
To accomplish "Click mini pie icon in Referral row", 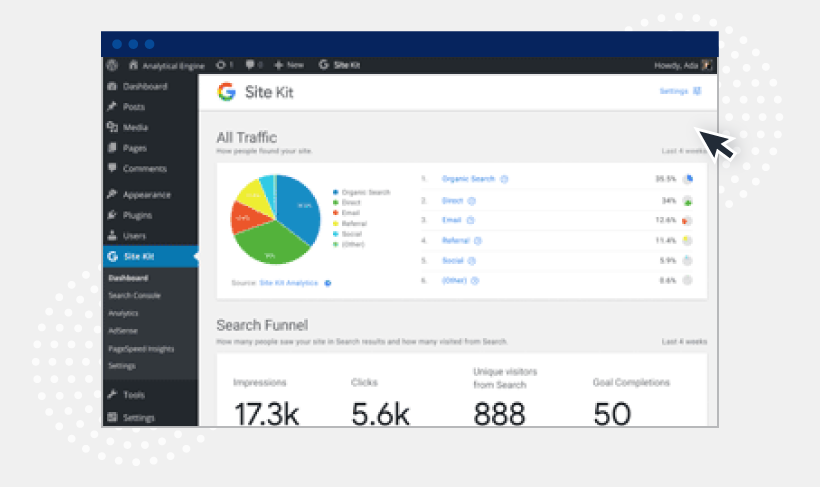I will point(688,241).
